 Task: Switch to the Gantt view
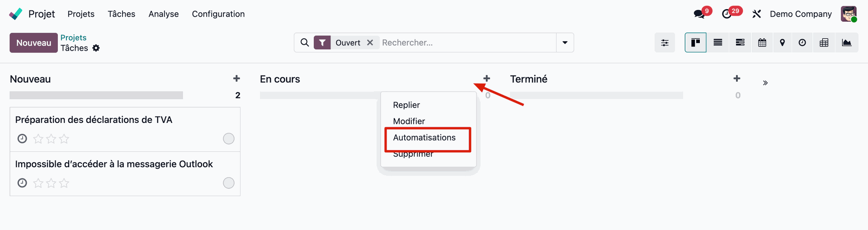(x=740, y=42)
